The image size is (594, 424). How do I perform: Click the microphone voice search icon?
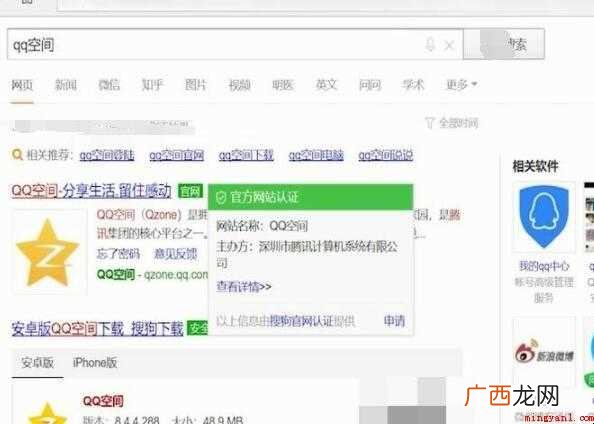click(429, 45)
